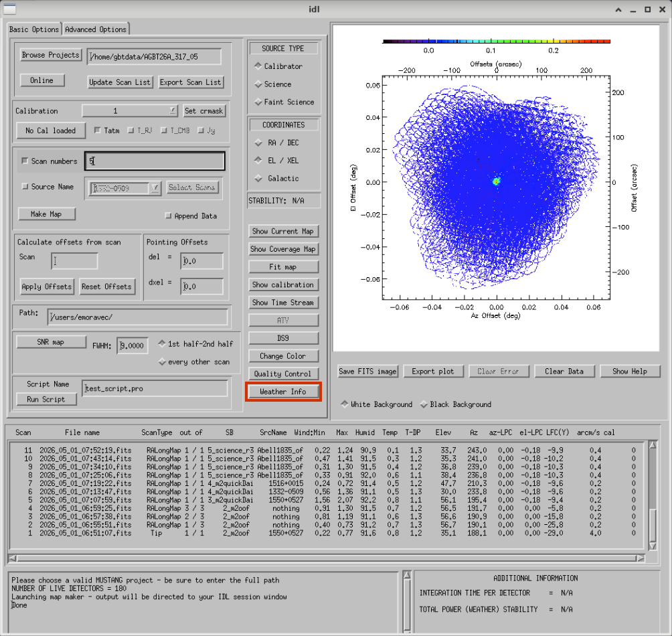The image size is (672, 636).
Task: Click the Select Scans button
Action: [x=191, y=187]
